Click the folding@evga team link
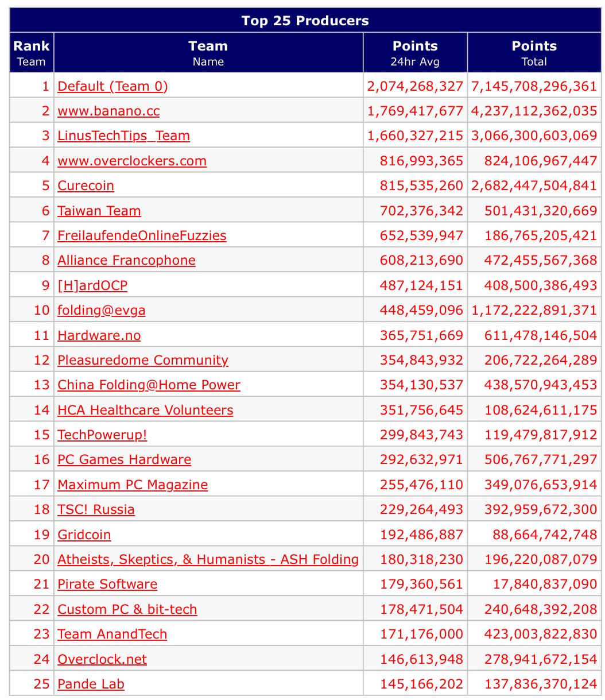605x700 pixels. 101,310
